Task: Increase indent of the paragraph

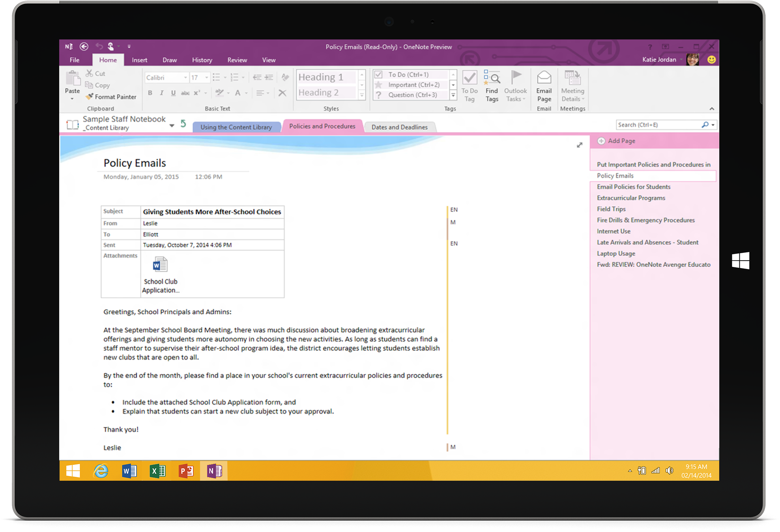Action: [x=269, y=77]
